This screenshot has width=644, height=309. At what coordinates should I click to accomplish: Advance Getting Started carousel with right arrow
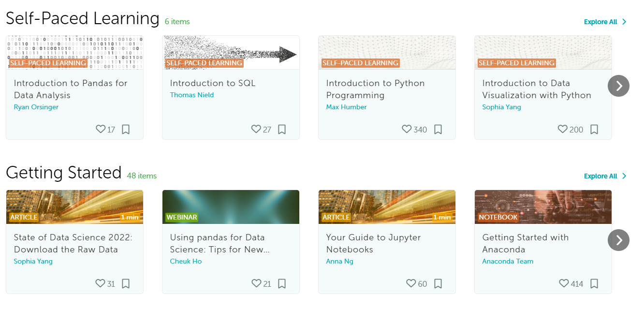tap(618, 240)
